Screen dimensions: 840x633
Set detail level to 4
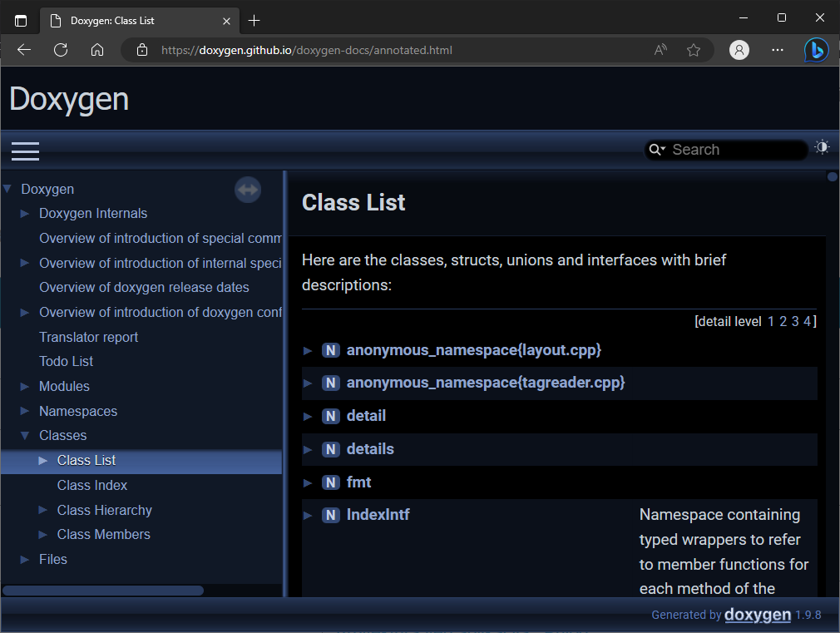[x=807, y=322]
